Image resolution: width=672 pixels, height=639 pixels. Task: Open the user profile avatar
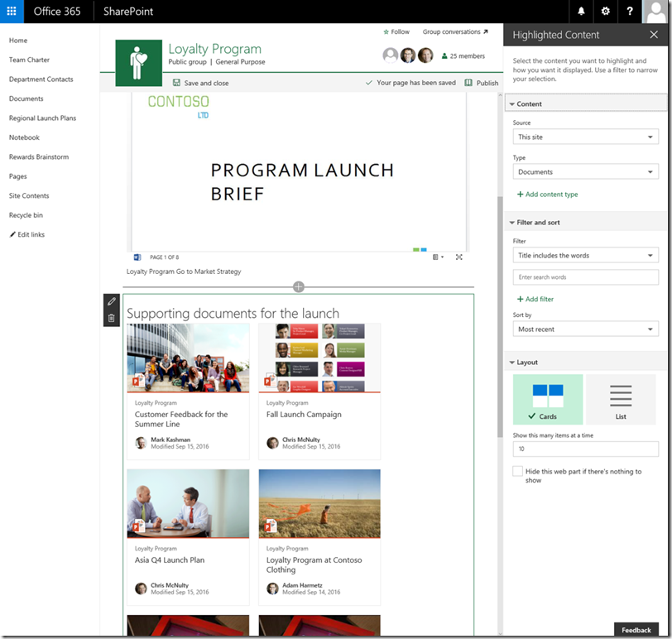point(655,11)
